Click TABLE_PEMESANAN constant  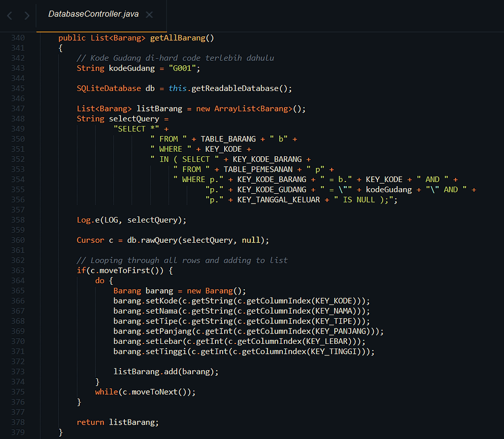pos(258,170)
